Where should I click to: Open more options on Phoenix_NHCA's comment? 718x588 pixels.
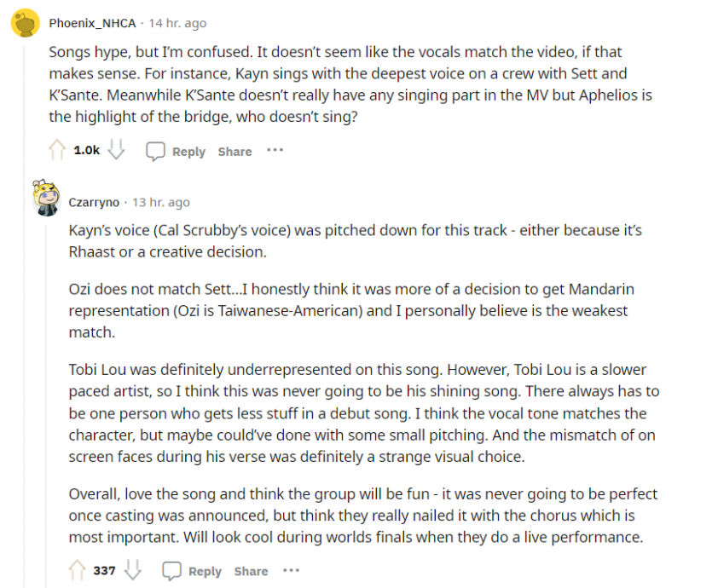275,150
